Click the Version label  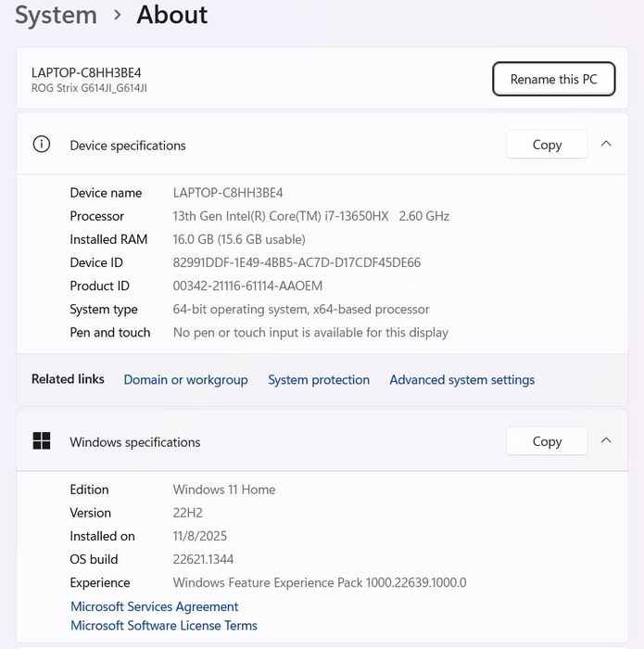[91, 513]
